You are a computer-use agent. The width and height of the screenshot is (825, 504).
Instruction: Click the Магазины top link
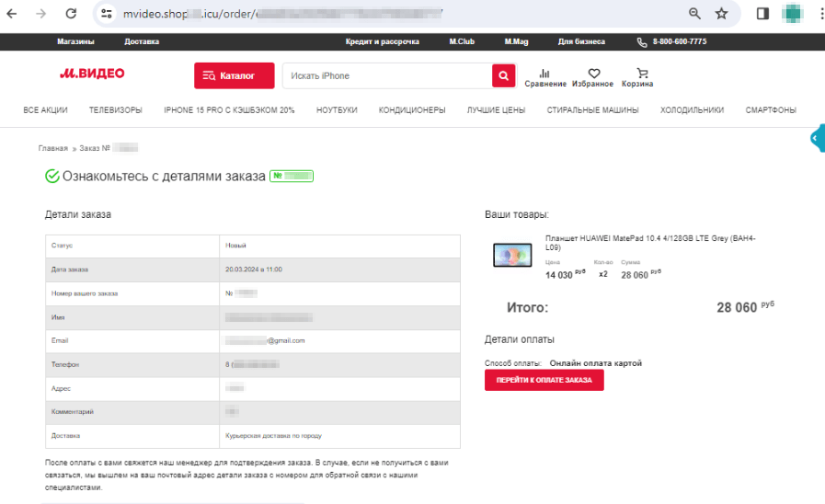coord(75,41)
